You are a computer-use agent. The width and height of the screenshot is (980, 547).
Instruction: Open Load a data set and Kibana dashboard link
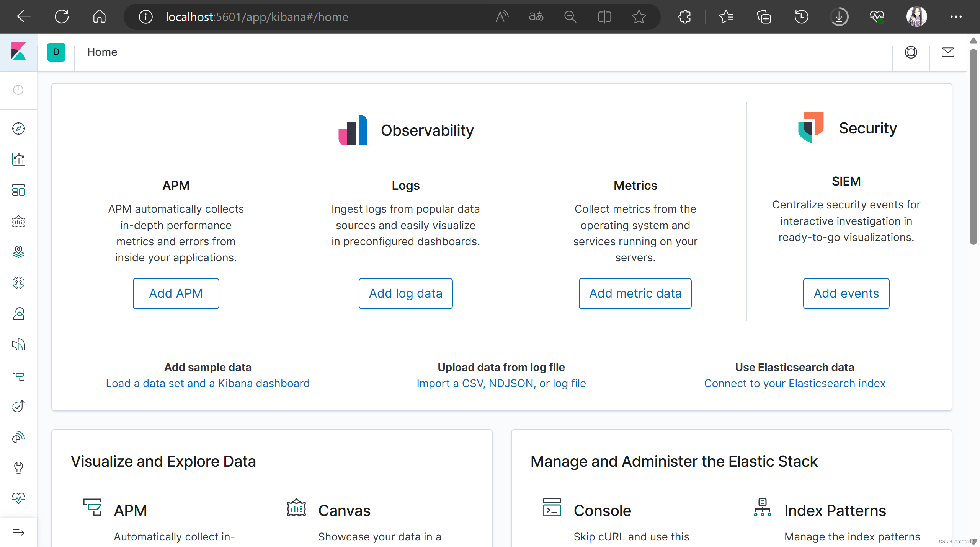[207, 383]
